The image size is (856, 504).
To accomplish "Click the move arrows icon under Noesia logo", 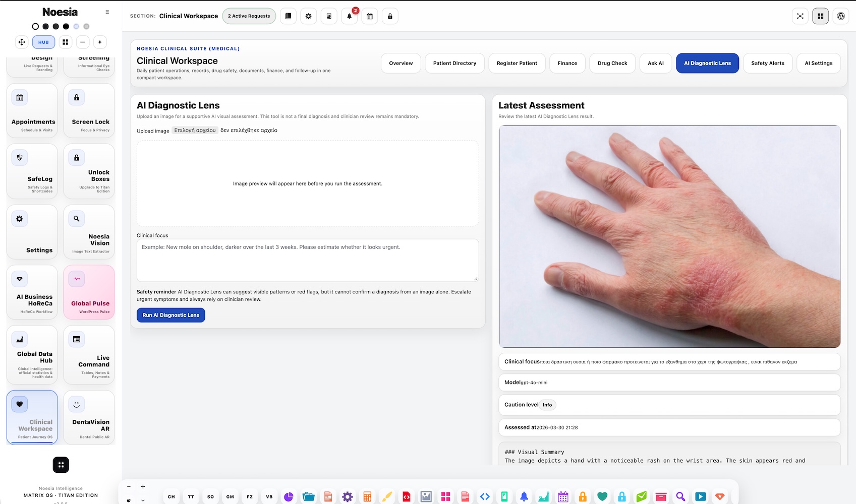I will (22, 42).
